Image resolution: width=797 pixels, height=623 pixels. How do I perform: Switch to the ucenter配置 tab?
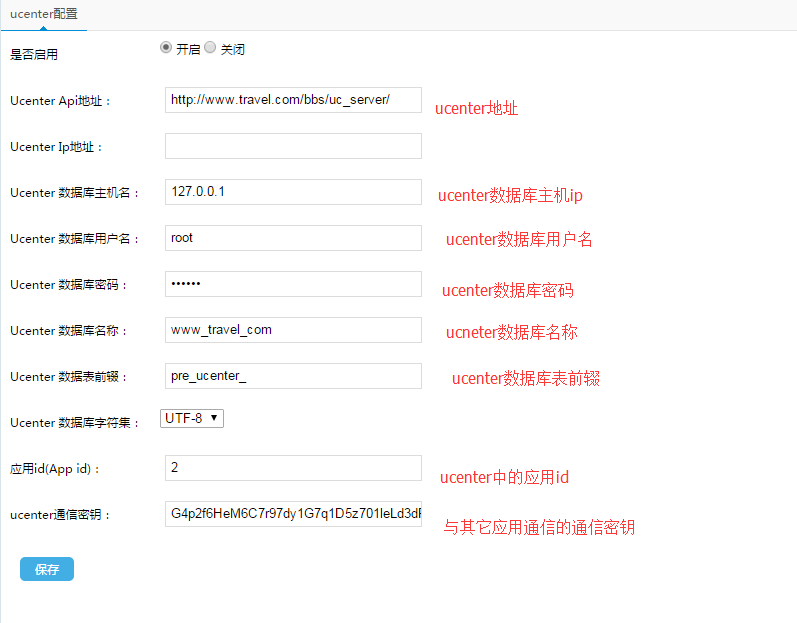43,15
